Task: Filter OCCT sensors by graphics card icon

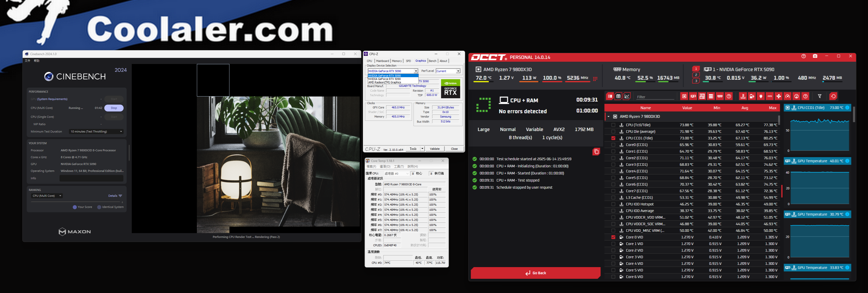Action: [x=693, y=96]
